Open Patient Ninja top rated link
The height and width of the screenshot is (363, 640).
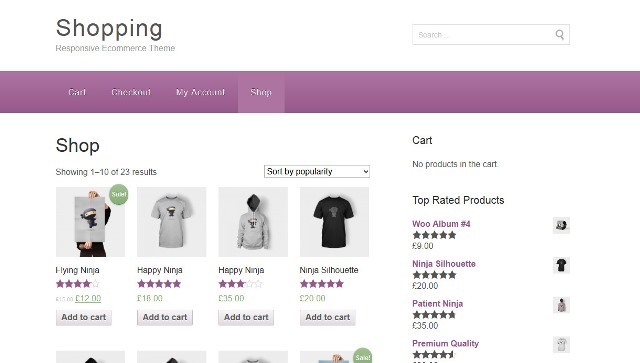[x=438, y=304]
